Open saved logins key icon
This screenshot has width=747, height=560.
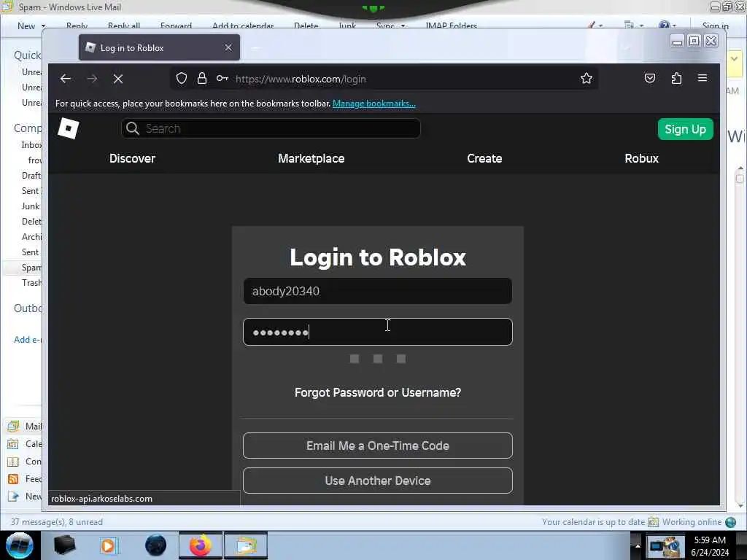click(x=222, y=79)
